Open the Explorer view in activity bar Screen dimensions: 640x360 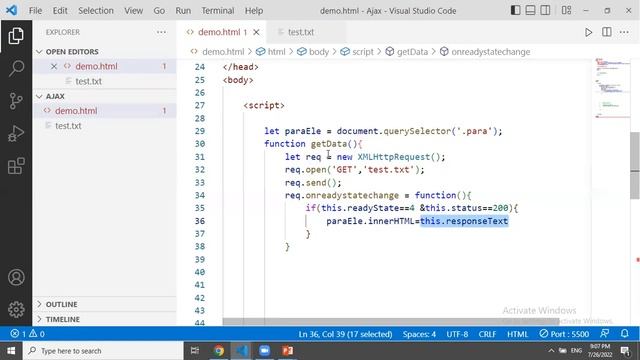click(16, 36)
